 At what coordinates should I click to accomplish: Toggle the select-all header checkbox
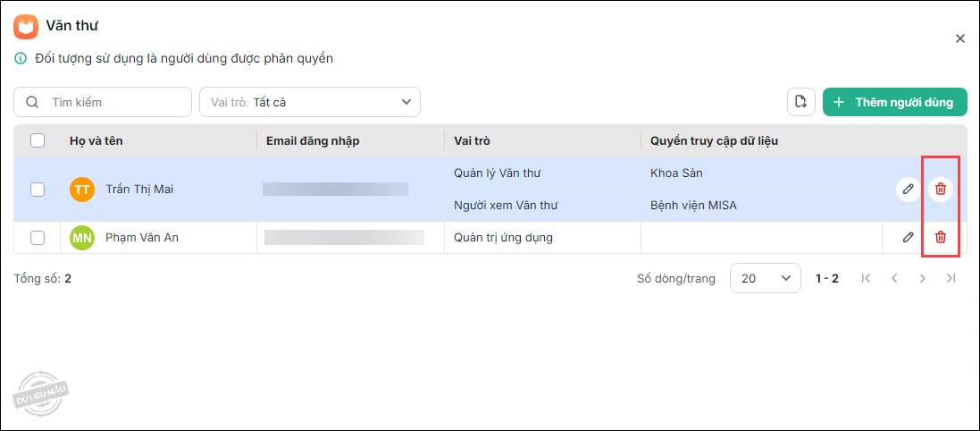(38, 140)
